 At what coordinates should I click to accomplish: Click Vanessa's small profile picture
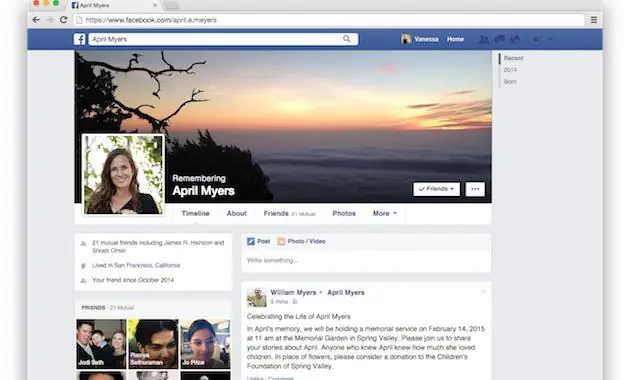(406, 39)
